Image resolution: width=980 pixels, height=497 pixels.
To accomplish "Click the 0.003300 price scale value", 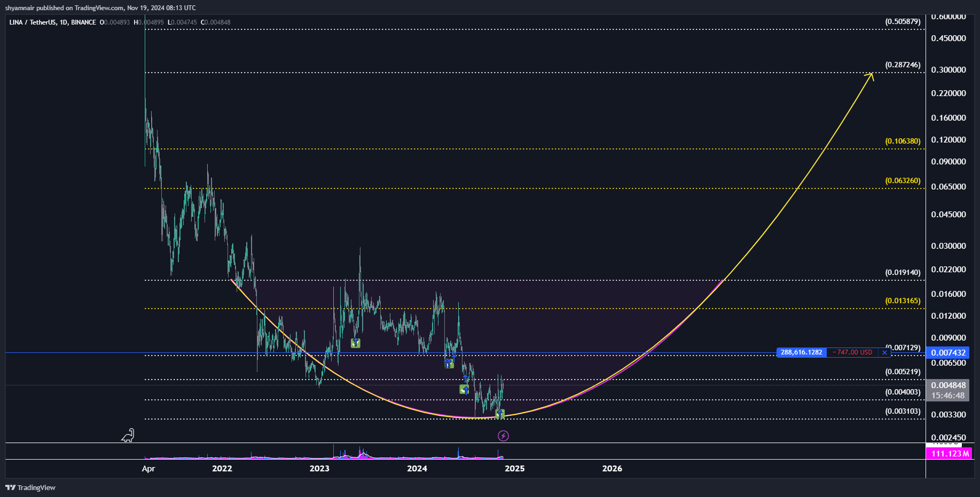I will point(948,415).
